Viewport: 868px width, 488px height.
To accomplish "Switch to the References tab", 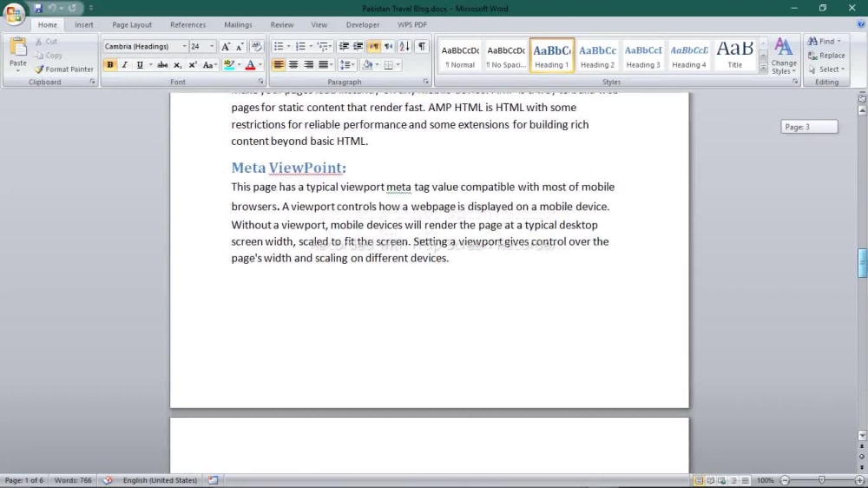I will (187, 25).
